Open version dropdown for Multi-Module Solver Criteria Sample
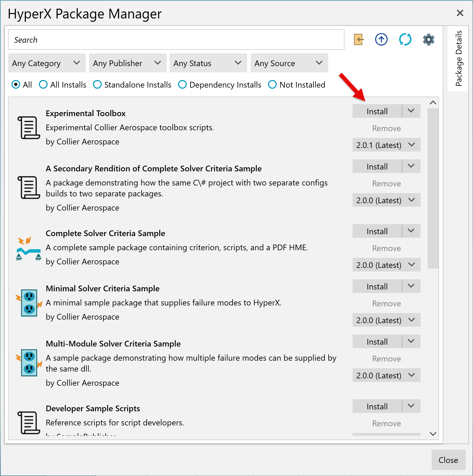 [x=387, y=375]
